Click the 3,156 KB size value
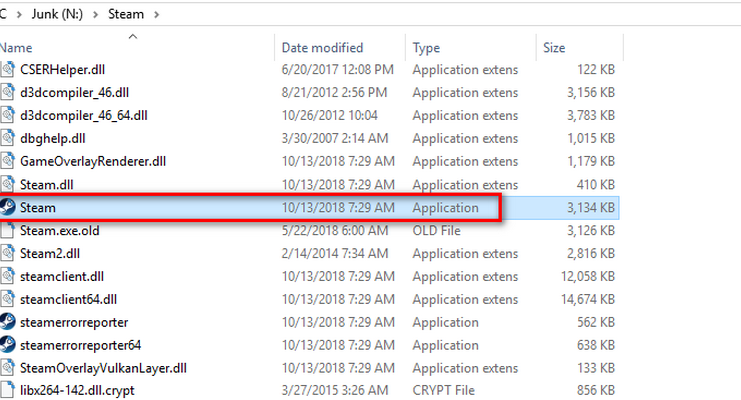This screenshot has height=400, width=741. tap(591, 93)
